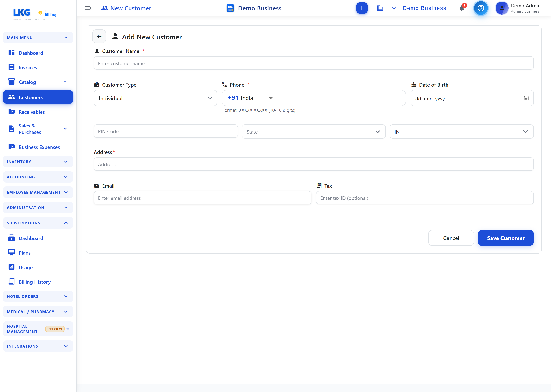Click the Dashboard grid icon in Main Menu
551x392 pixels.
11,53
